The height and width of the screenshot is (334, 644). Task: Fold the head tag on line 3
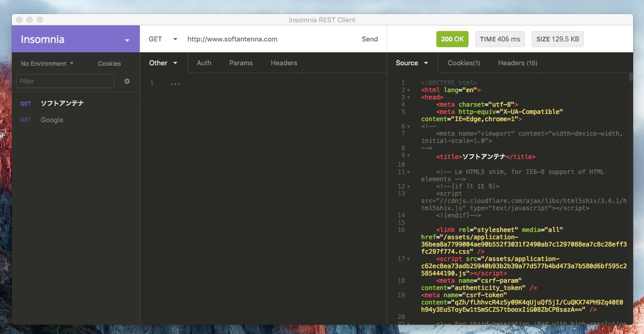[408, 97]
